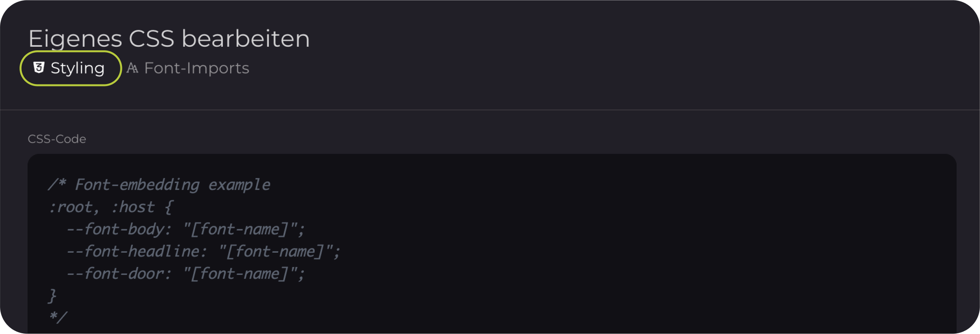Click the closing comment marker "*/"

pos(58,317)
